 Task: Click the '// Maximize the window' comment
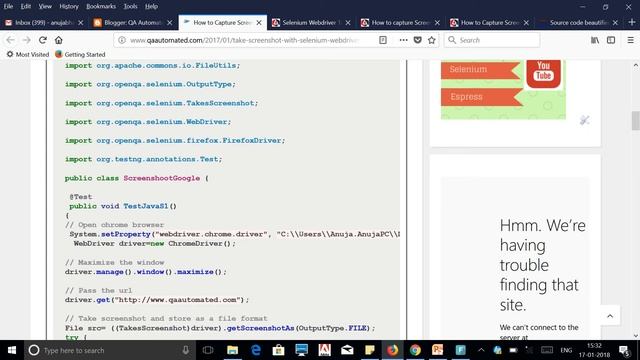pos(114,262)
